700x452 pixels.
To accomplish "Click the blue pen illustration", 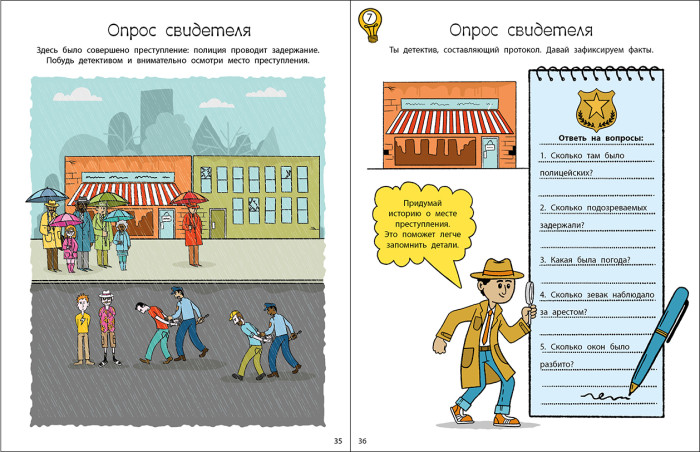I will coord(658,340).
